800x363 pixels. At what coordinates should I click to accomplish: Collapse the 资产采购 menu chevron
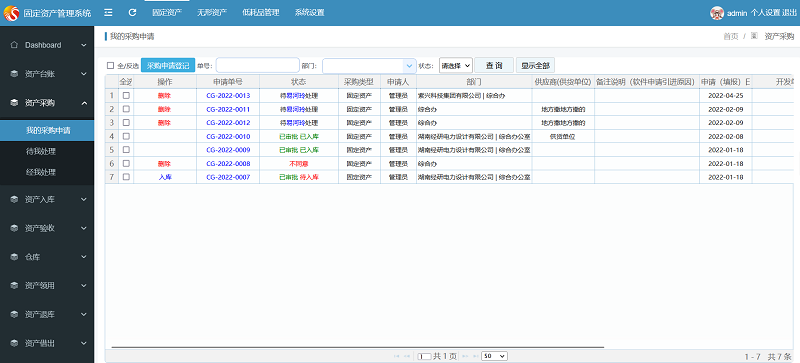coord(84,103)
